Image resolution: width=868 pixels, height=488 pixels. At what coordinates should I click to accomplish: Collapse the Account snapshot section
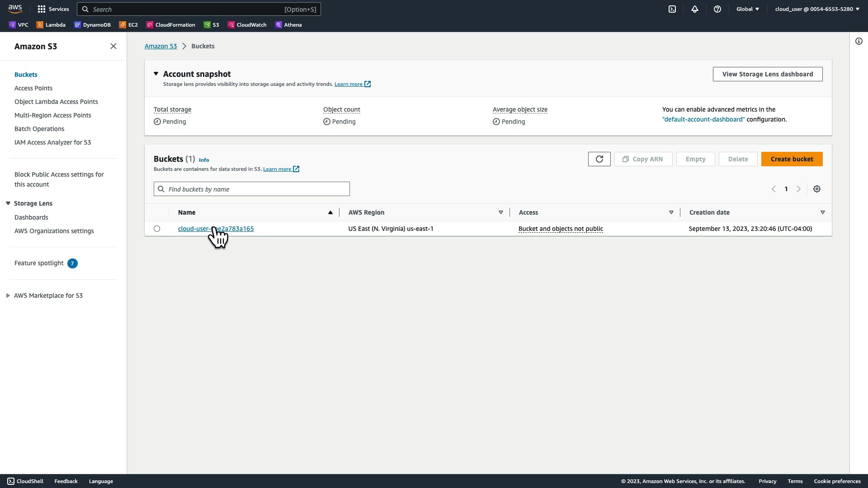156,74
